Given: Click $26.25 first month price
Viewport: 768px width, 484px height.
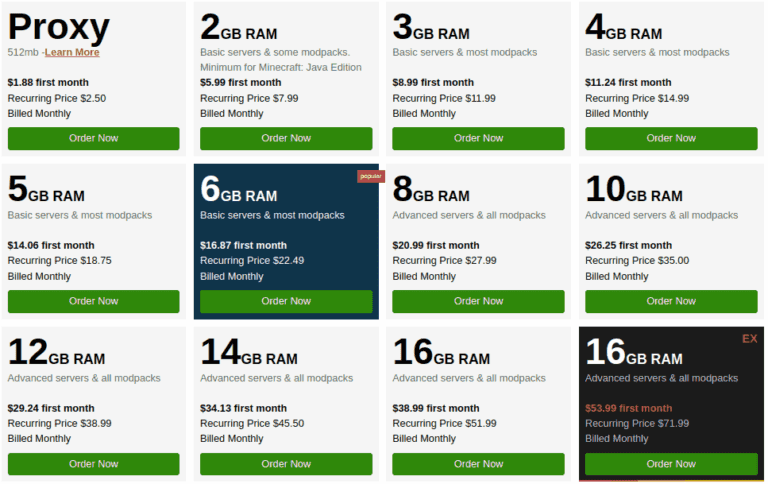Looking at the screenshot, I should coord(628,245).
